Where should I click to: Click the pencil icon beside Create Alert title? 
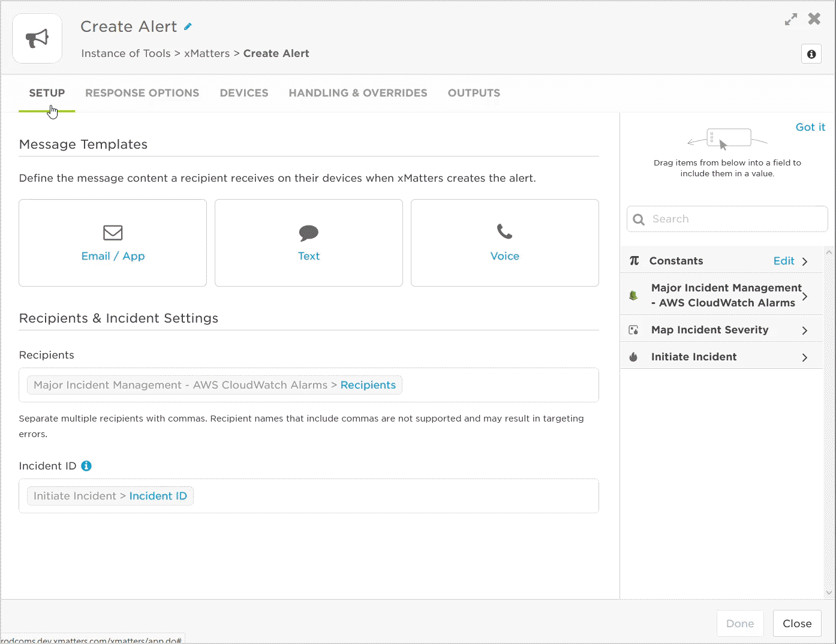coord(188,26)
